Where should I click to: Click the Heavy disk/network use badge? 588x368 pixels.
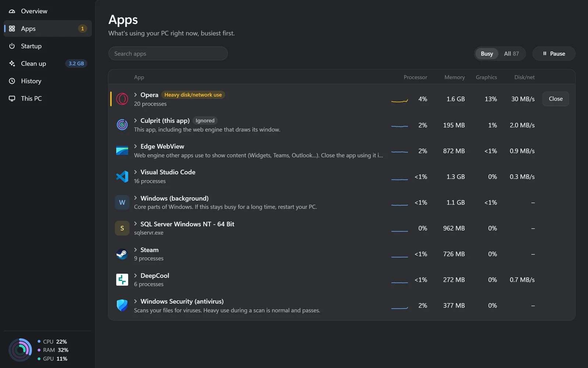[x=193, y=95]
